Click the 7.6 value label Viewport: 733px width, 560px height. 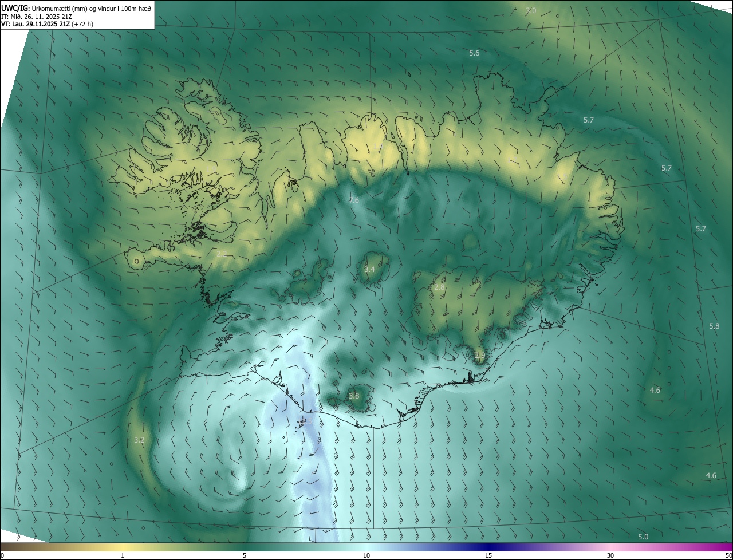click(354, 200)
